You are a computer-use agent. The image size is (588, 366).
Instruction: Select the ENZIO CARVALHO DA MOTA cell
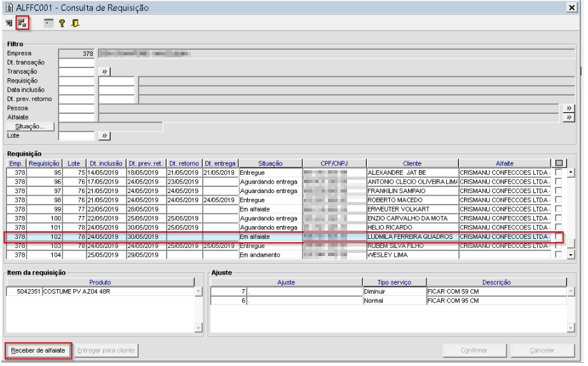(x=413, y=218)
